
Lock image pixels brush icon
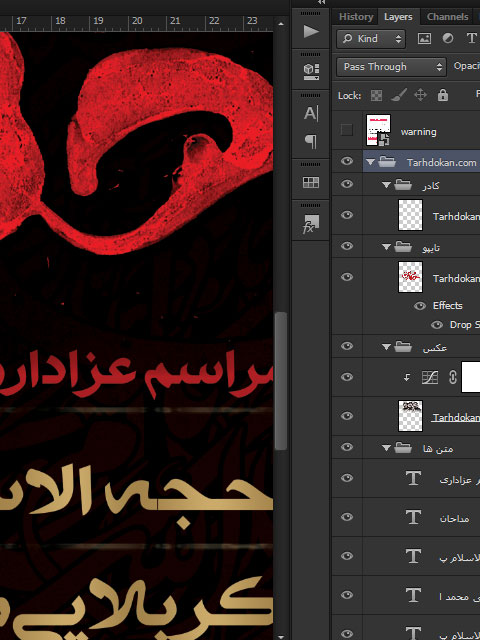click(x=398, y=95)
